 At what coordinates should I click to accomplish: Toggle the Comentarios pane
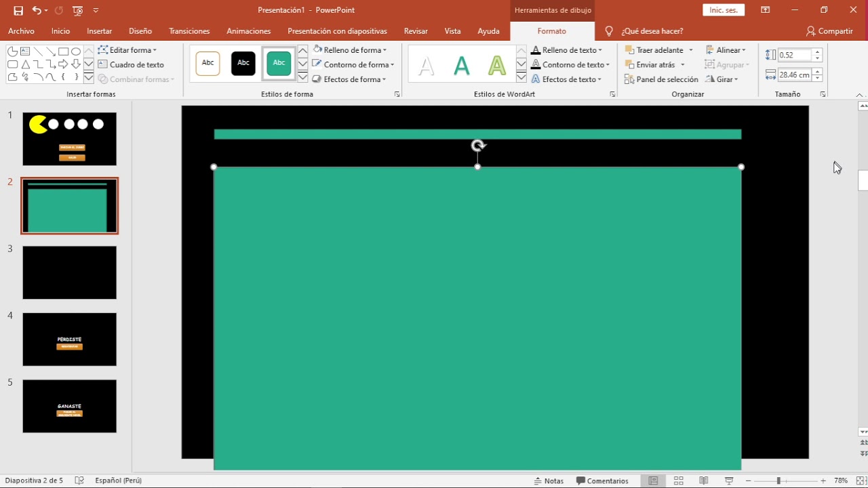point(602,481)
